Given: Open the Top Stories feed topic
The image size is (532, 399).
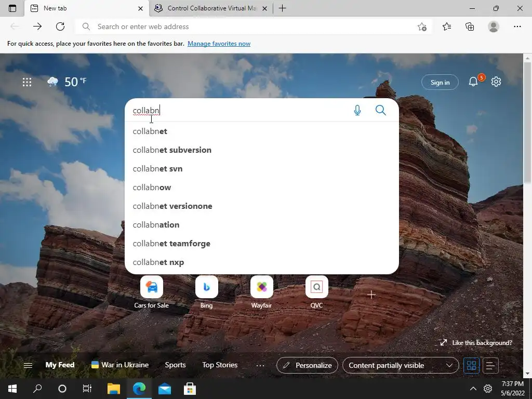Looking at the screenshot, I should [220, 365].
